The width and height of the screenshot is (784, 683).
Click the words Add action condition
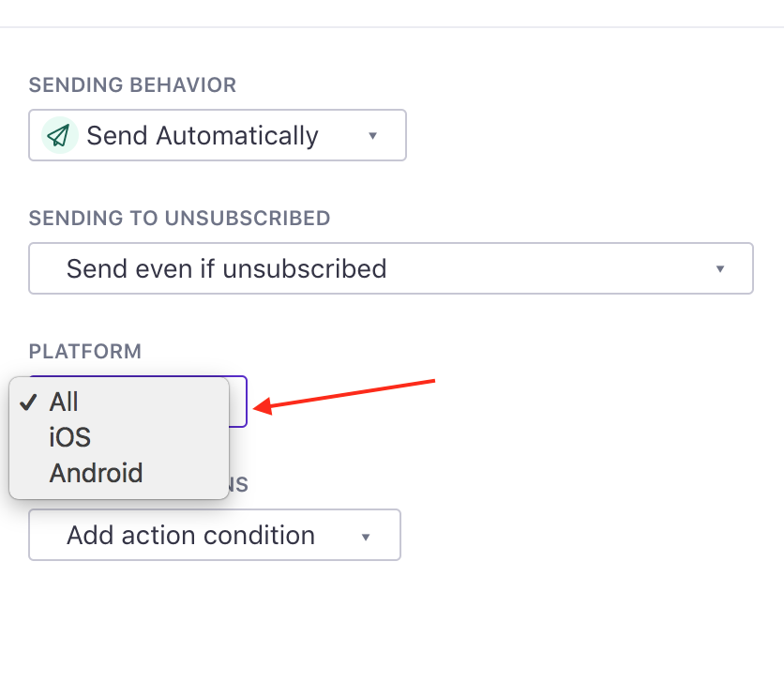(191, 535)
